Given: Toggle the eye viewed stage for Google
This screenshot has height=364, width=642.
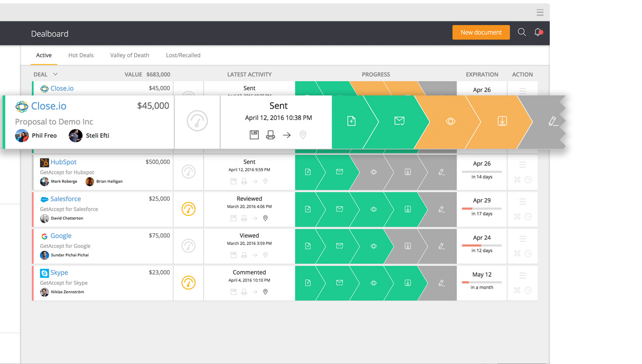Looking at the screenshot, I should tap(374, 246).
